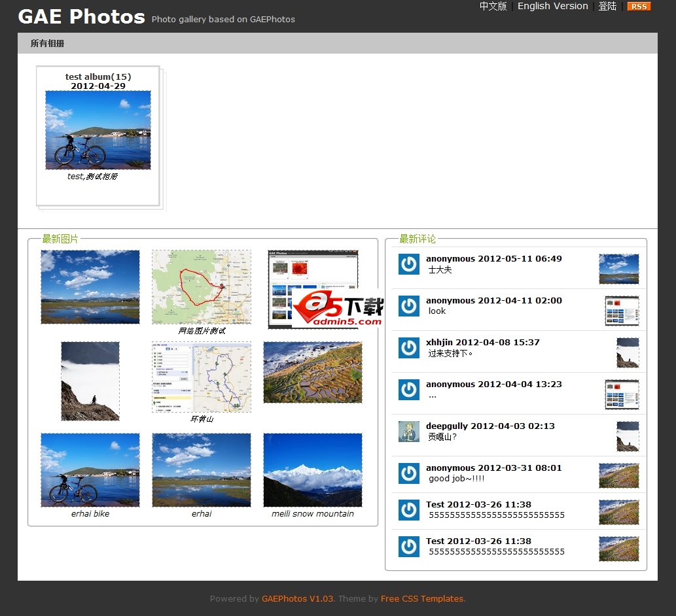
Task: Open the GAE Photos site title
Action: 82,17
